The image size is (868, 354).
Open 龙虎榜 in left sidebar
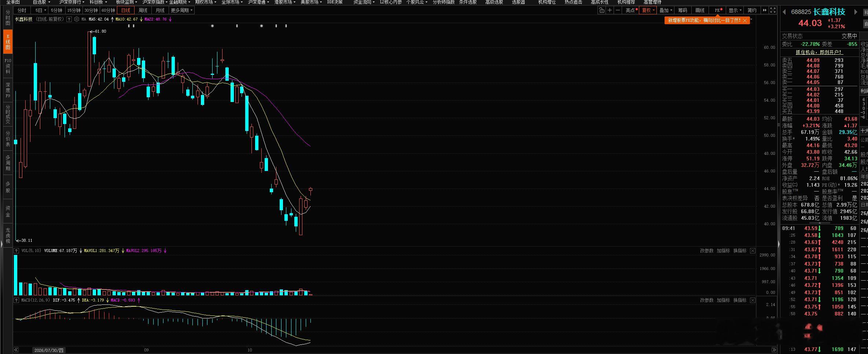tap(8, 236)
